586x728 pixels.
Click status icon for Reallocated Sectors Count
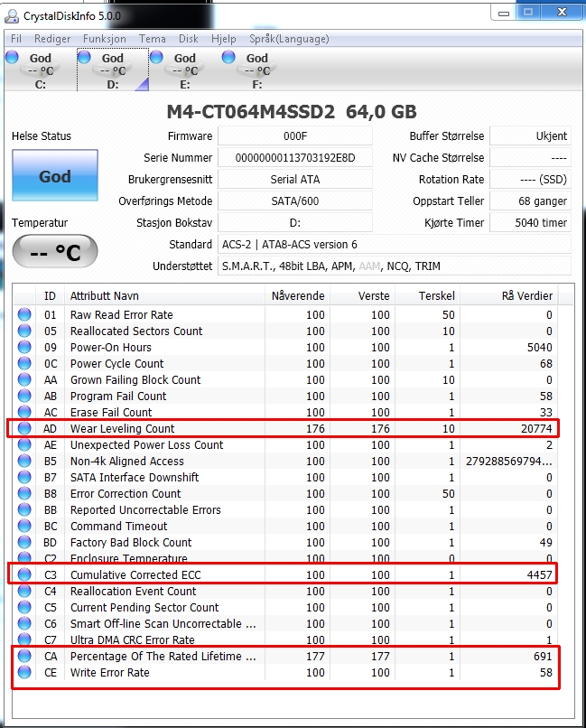point(24,331)
